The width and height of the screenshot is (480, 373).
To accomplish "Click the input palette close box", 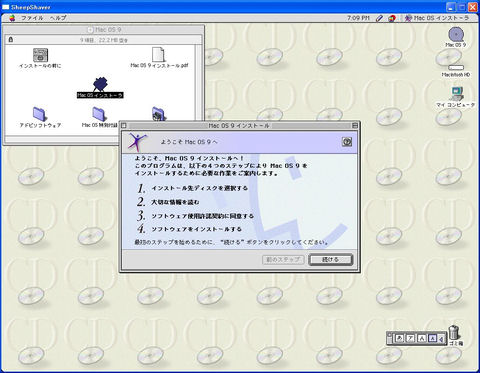I will (389, 334).
